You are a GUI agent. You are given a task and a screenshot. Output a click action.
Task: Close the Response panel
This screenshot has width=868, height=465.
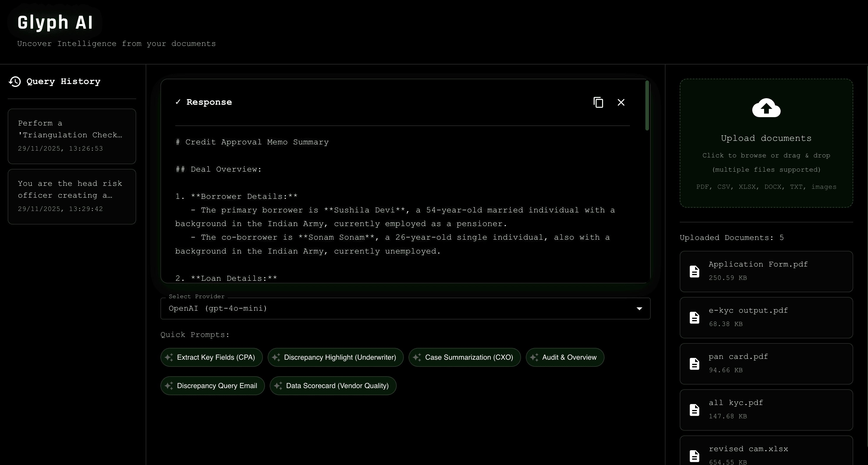(x=621, y=102)
